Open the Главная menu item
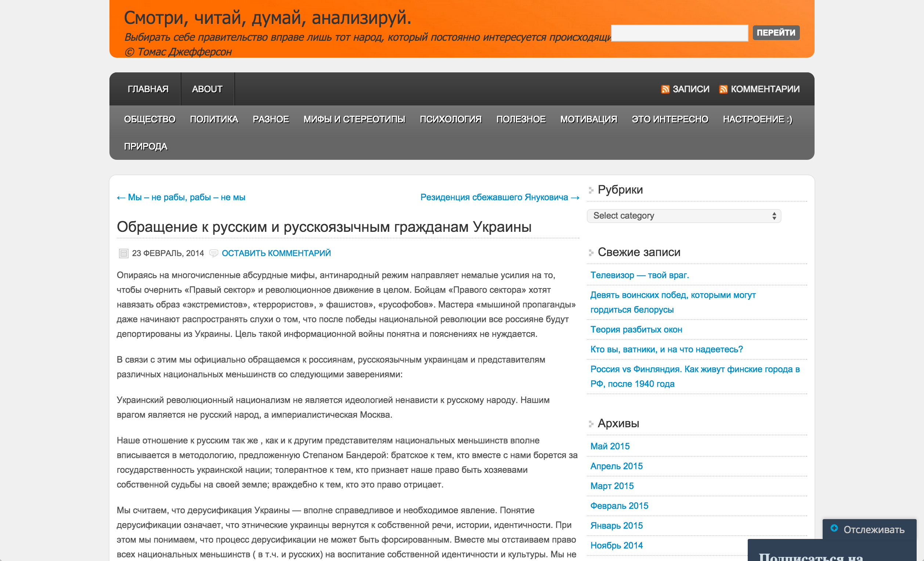 [x=148, y=89]
